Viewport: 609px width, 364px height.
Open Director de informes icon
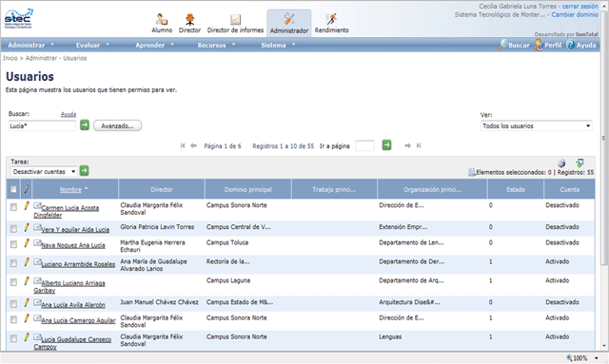click(x=235, y=19)
